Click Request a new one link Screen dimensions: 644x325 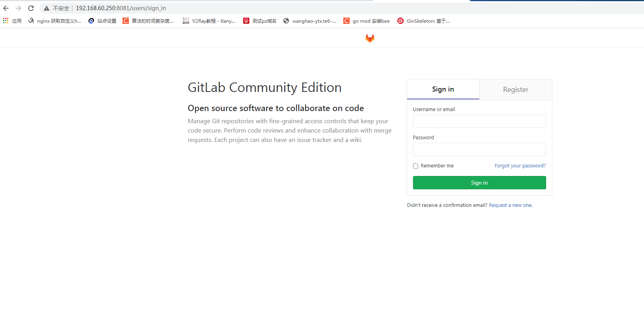click(x=510, y=205)
